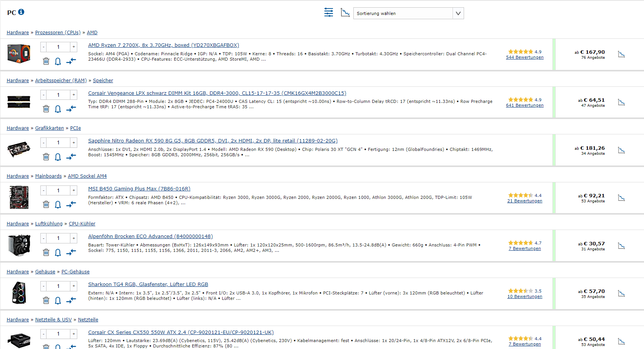644x349 pixels.
Task: Open AMD Ryzen 7 2700X product link
Action: point(163,45)
